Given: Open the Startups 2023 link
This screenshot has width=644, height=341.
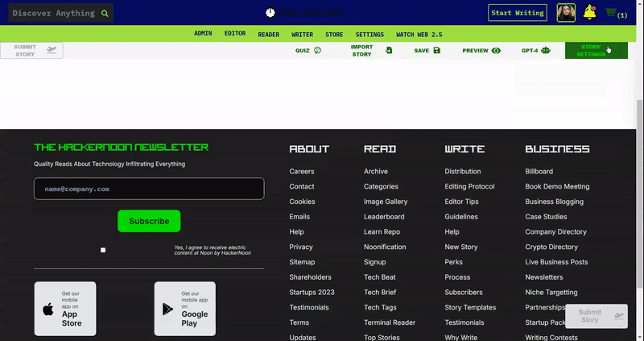Looking at the screenshot, I should (x=312, y=293).
